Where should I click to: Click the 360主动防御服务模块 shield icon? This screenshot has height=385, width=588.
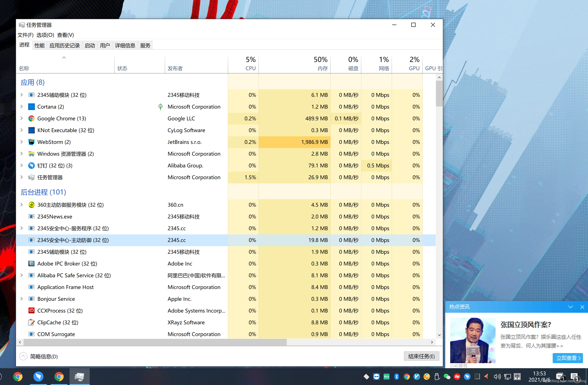(x=31, y=205)
